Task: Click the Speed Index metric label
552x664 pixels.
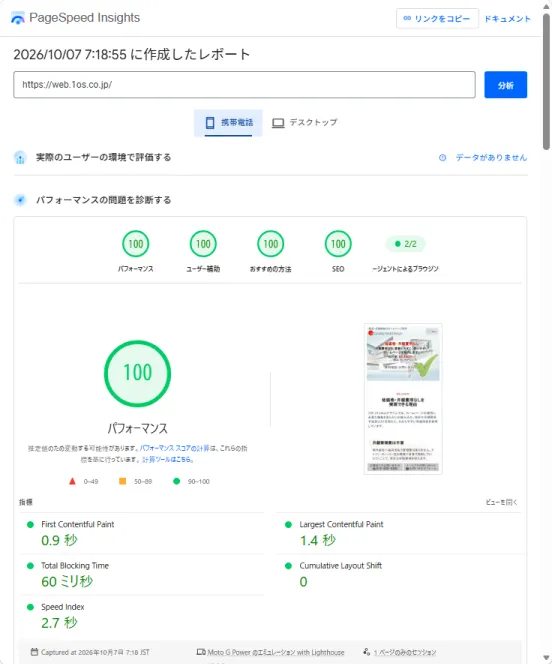Action: 63,607
